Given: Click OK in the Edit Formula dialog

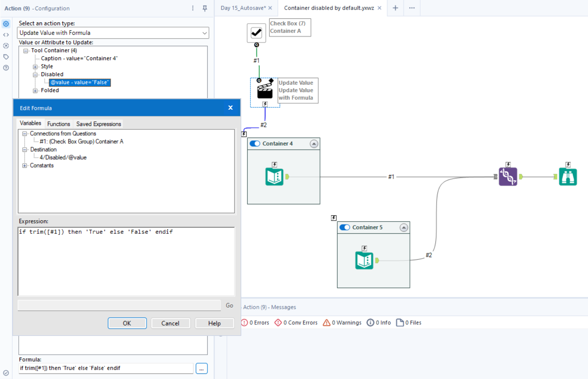Looking at the screenshot, I should click(127, 323).
